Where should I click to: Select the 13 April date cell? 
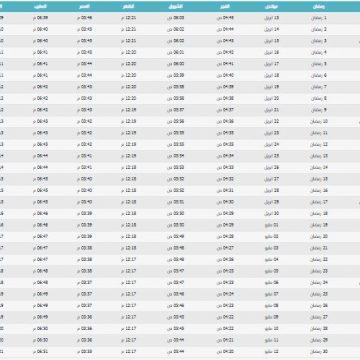pyautogui.click(x=272, y=18)
